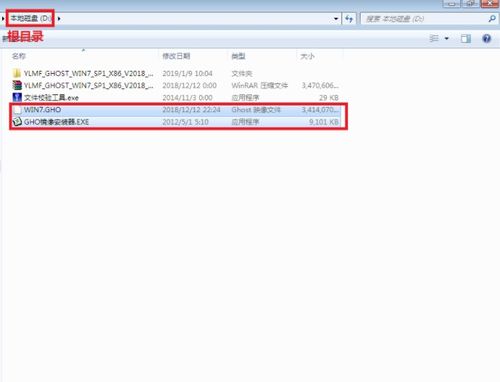Image resolution: width=500 pixels, height=382 pixels.
Task: Expand the address bar history dropdown
Action: pos(336,19)
